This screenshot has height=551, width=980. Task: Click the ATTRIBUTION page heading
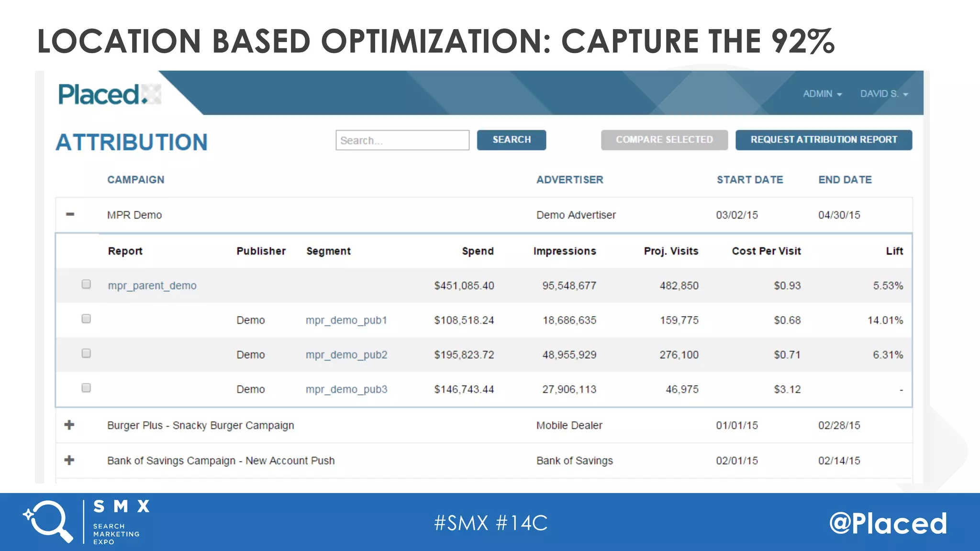pos(132,142)
